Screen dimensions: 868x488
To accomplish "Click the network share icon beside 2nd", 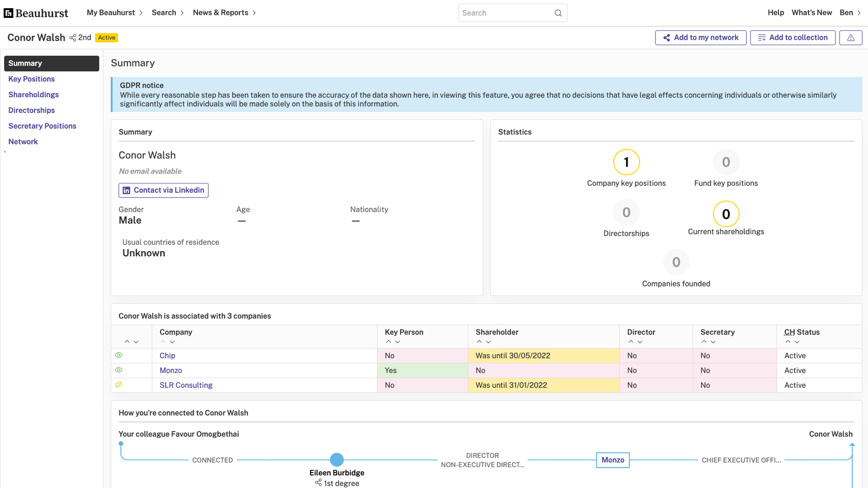I will (73, 38).
